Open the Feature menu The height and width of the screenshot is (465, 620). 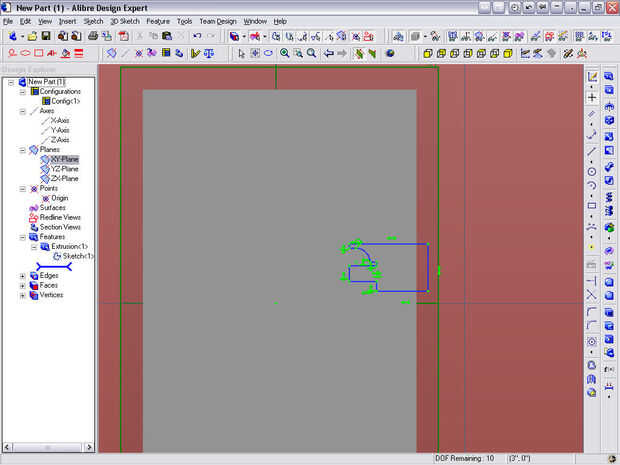click(158, 21)
